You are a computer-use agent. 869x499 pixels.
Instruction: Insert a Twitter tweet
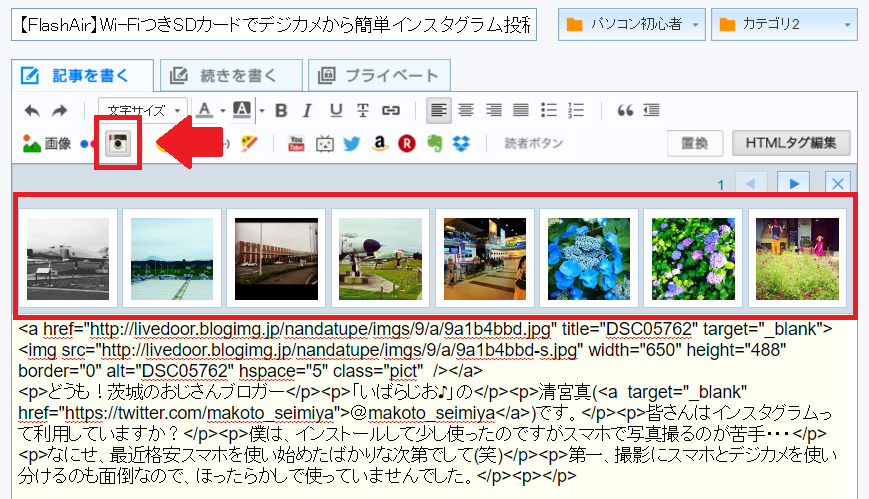tap(351, 144)
